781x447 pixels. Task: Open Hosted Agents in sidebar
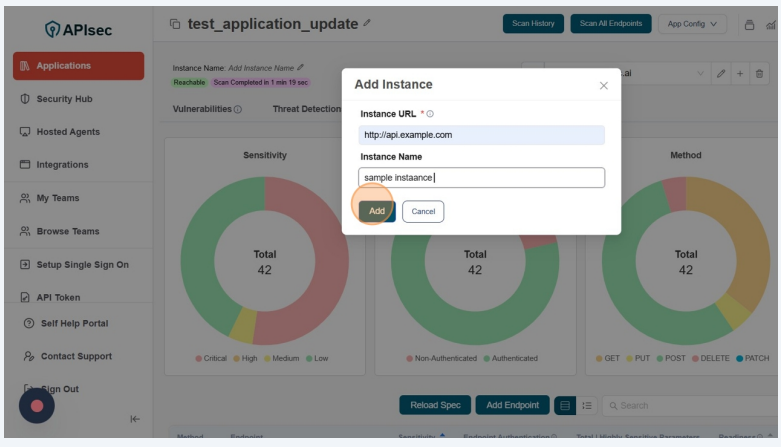[x=67, y=132]
